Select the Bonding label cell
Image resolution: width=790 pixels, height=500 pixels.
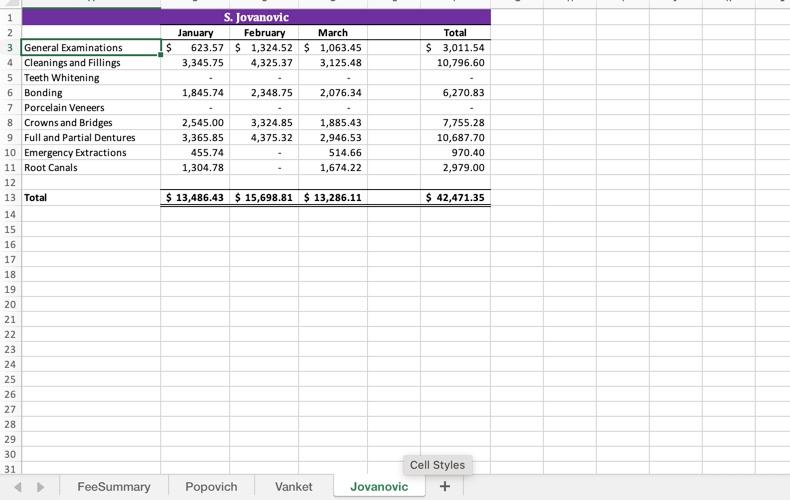point(91,93)
